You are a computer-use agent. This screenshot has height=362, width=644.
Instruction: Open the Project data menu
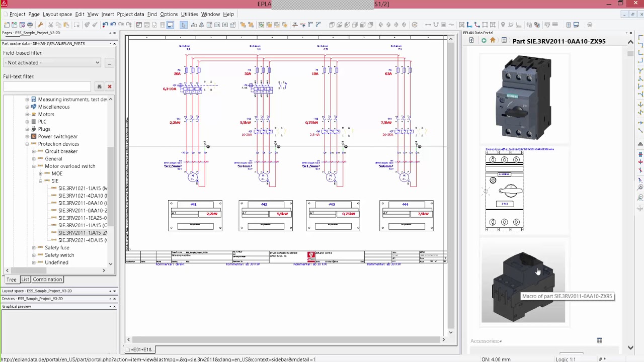point(130,14)
